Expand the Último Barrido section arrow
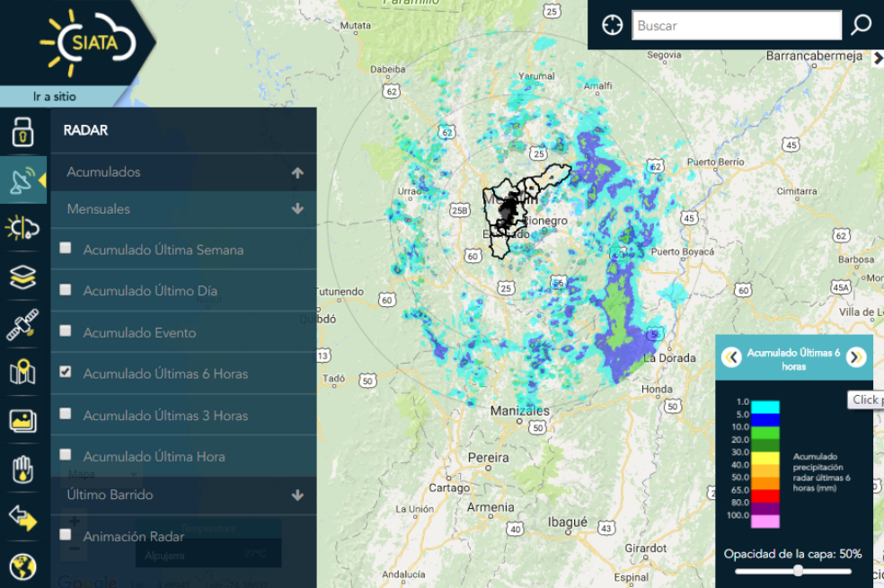The image size is (884, 588). pos(297,495)
